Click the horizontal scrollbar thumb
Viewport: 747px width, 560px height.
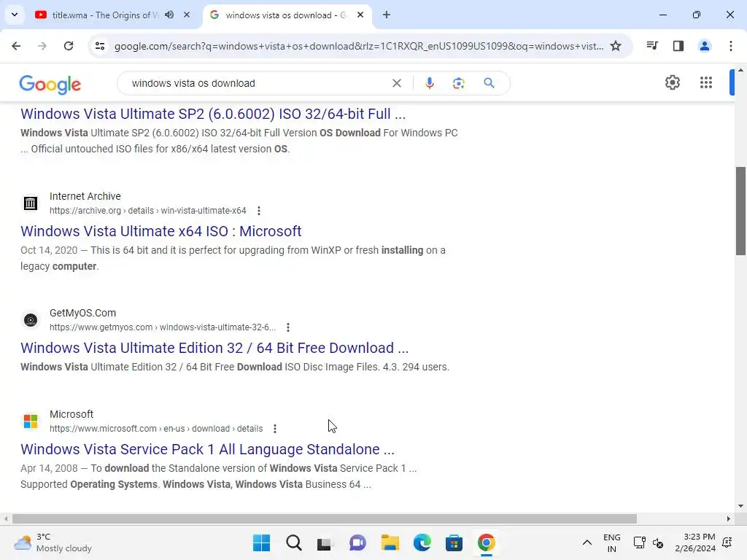(325, 518)
